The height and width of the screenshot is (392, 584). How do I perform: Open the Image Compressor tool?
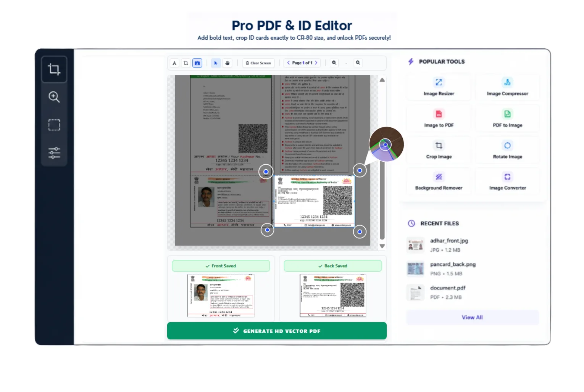coord(507,87)
